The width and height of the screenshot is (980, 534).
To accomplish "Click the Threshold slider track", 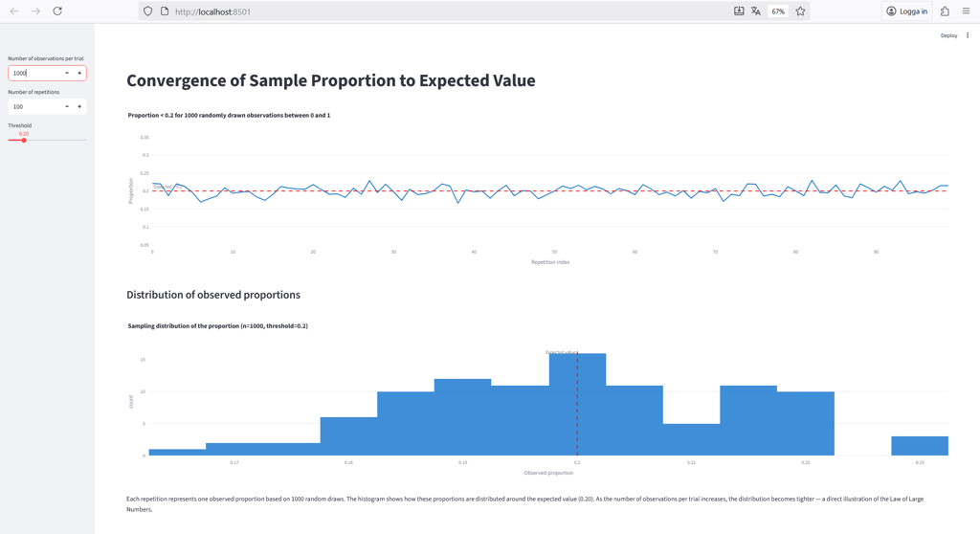I will [47, 140].
